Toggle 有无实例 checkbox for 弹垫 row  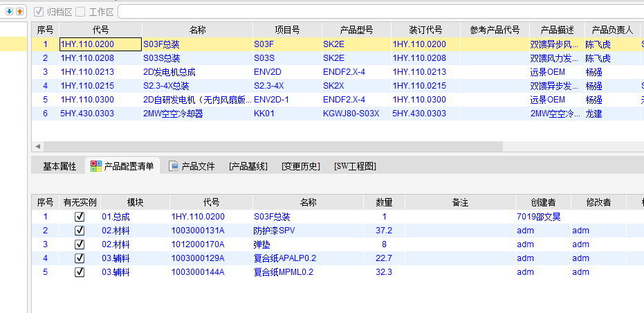[x=80, y=244]
